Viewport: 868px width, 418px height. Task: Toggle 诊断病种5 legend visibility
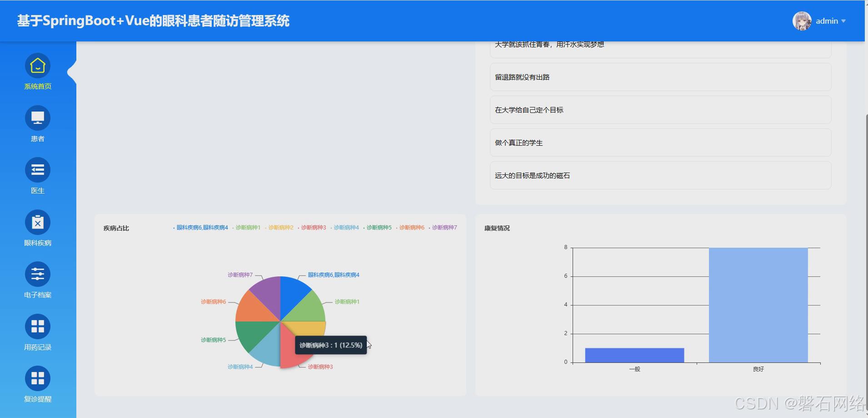[379, 227]
